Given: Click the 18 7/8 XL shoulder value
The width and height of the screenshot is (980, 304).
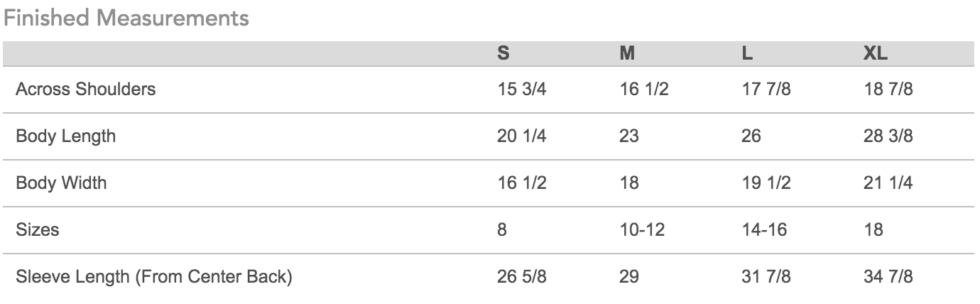Looking at the screenshot, I should point(888,89).
